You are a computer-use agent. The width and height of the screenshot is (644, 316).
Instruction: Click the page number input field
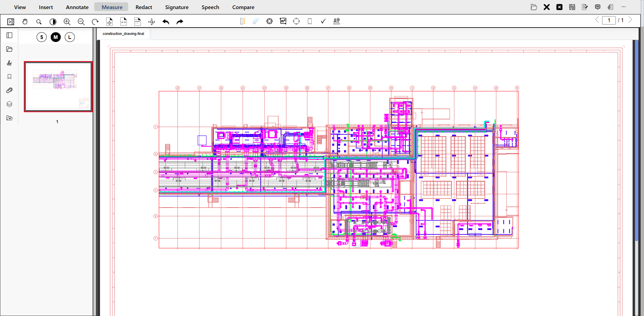click(609, 20)
